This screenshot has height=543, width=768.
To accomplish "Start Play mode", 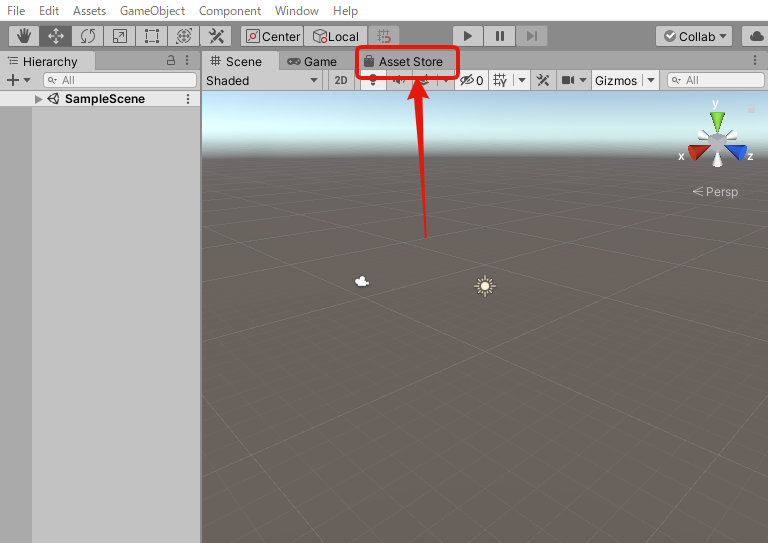I will [467, 36].
